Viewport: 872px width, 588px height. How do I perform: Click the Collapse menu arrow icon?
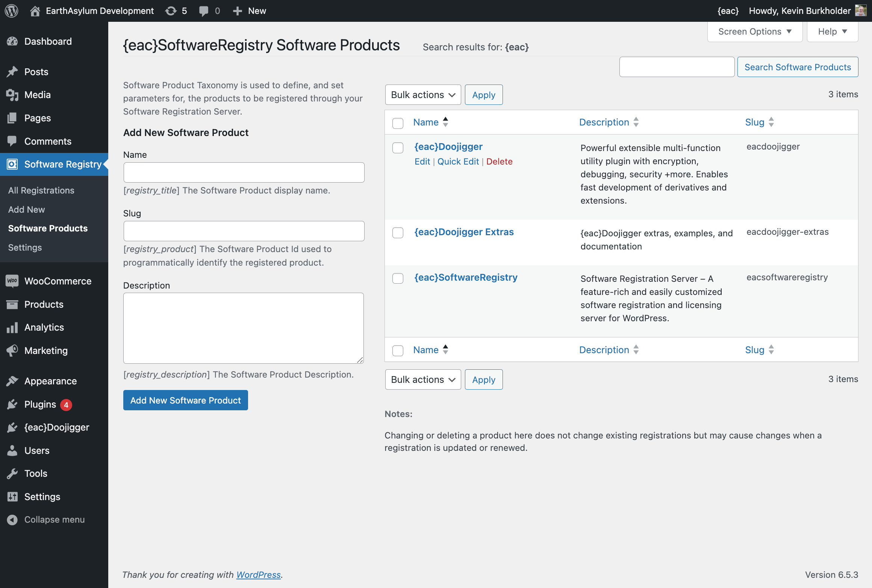pyautogui.click(x=12, y=520)
